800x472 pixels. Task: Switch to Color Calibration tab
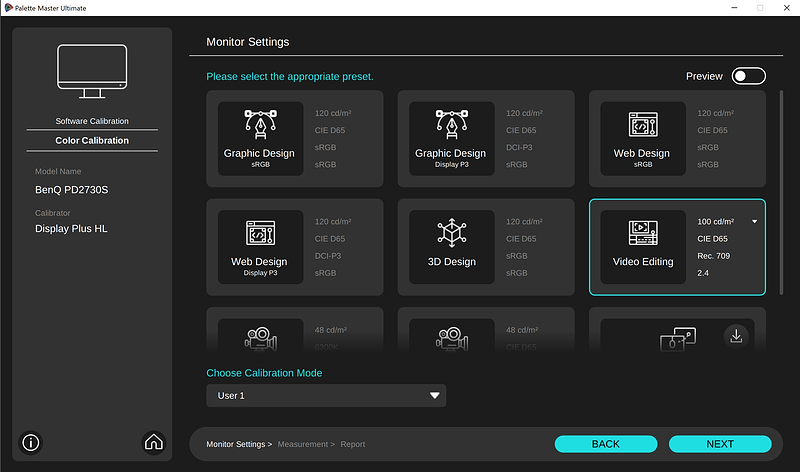tap(92, 140)
